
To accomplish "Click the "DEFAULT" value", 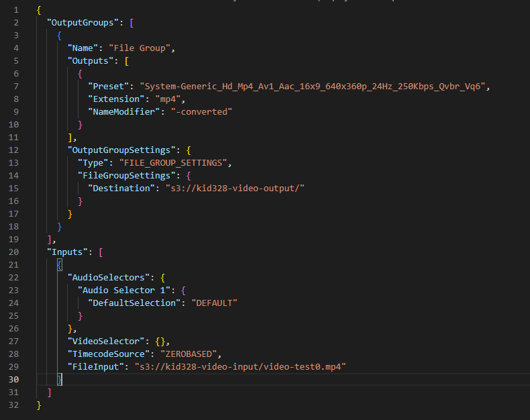I will click(x=214, y=303).
